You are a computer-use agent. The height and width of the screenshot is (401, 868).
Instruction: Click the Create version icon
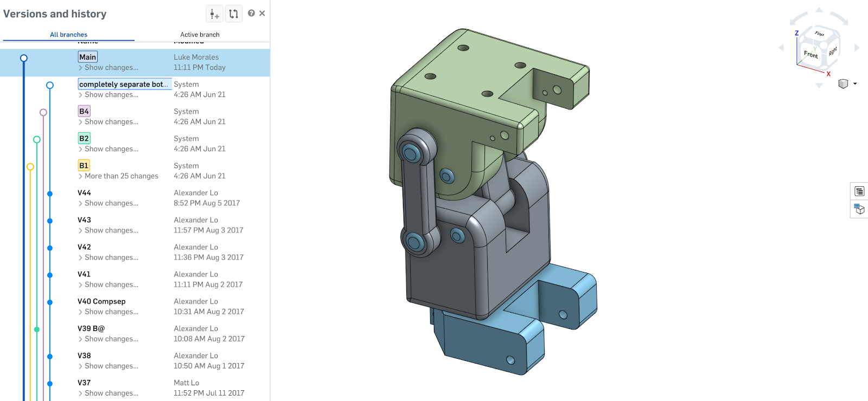(x=214, y=14)
